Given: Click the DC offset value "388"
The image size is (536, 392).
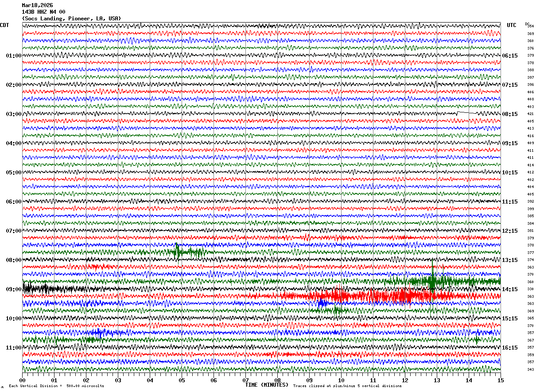Looking at the screenshot, I should (531, 70).
